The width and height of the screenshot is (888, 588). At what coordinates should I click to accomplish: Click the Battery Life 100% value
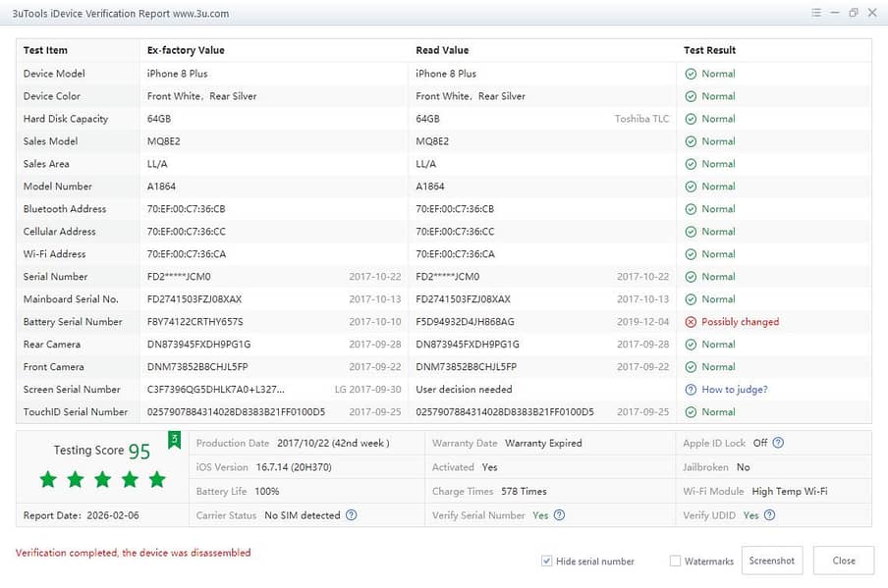pyautogui.click(x=267, y=491)
